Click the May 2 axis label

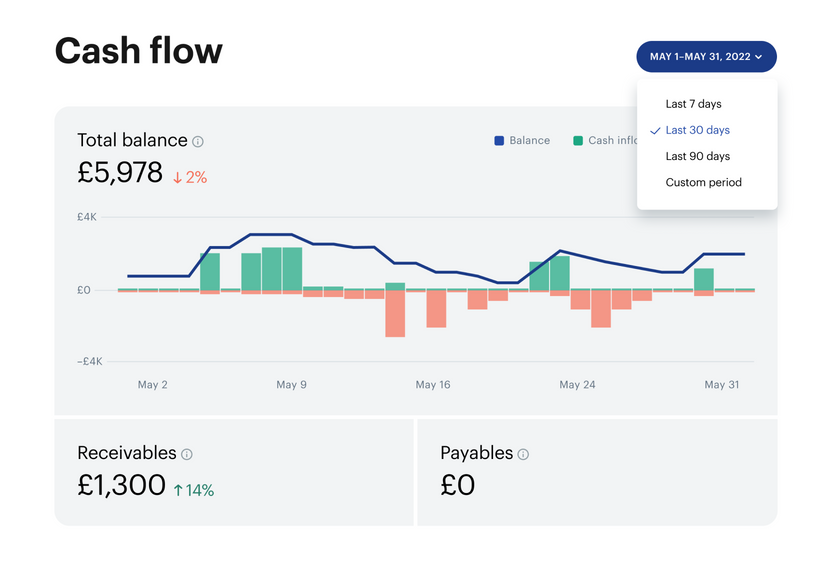[x=152, y=385]
